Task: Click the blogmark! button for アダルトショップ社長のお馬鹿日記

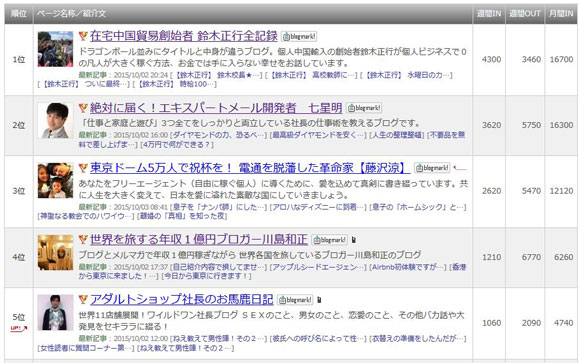Action: click(295, 300)
